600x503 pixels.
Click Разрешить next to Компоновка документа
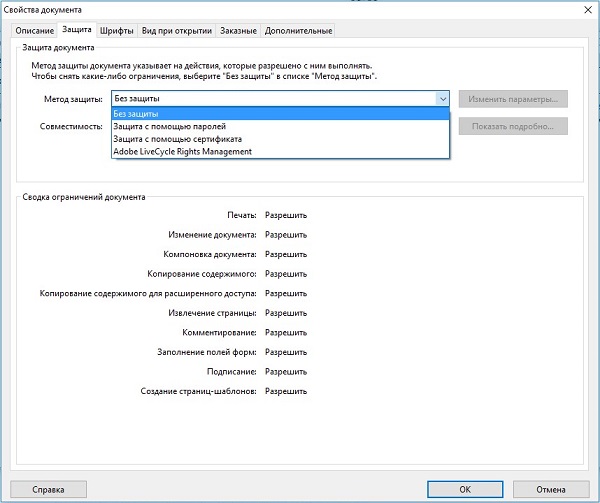click(x=286, y=254)
